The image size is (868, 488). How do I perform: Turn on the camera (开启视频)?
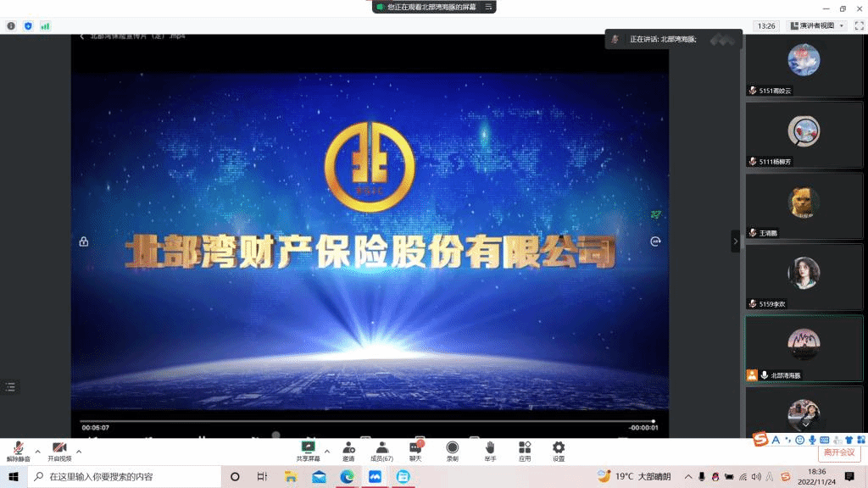[58, 449]
